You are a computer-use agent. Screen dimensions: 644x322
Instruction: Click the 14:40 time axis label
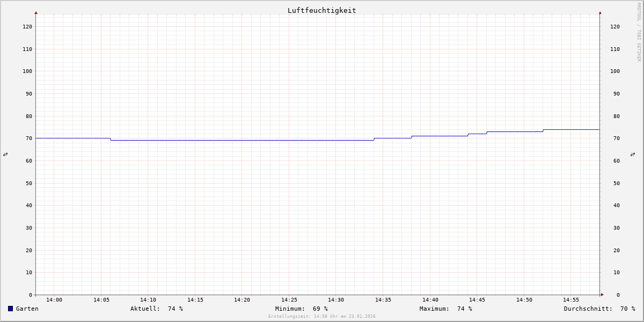pyautogui.click(x=430, y=300)
